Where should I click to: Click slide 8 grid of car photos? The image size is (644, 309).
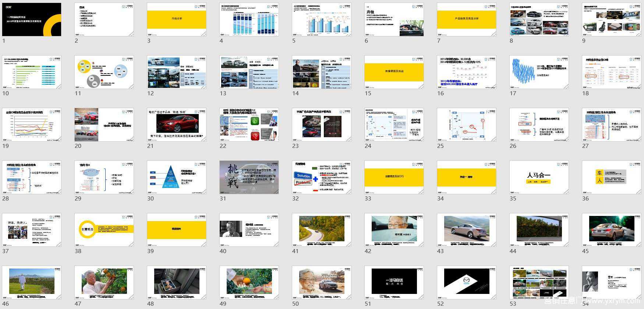[539, 19]
